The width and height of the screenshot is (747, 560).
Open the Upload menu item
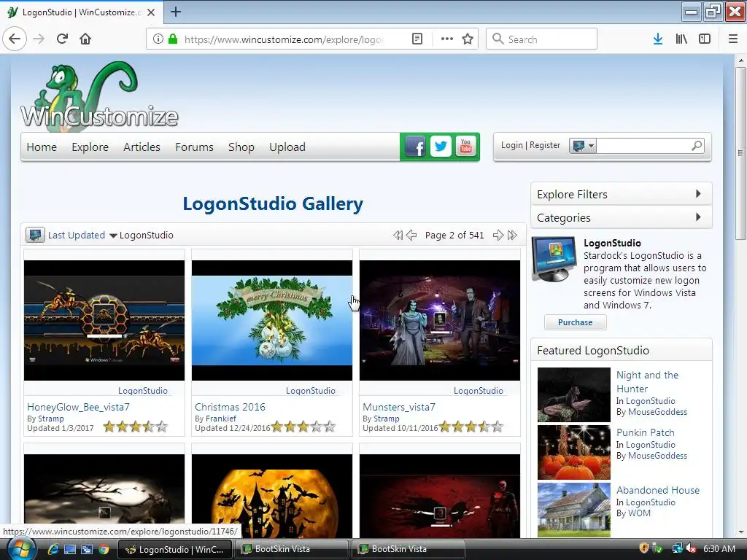[287, 147]
